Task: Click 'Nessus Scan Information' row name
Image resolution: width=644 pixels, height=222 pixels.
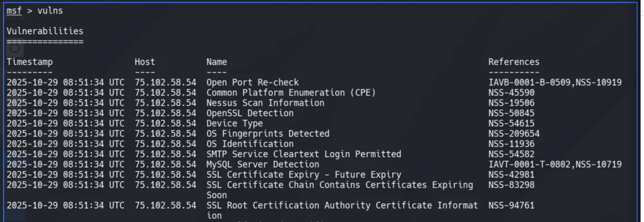Action: coord(265,103)
